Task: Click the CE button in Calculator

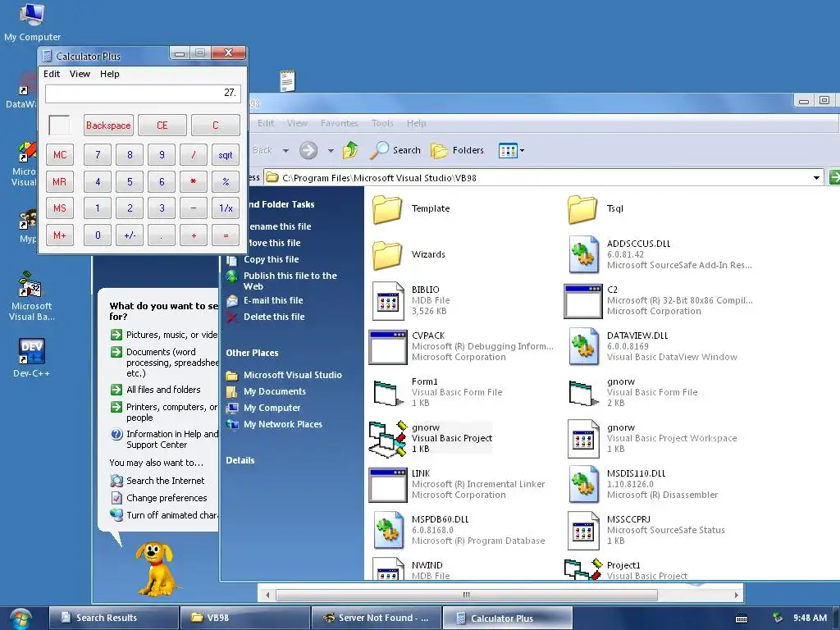Action: 162,126
